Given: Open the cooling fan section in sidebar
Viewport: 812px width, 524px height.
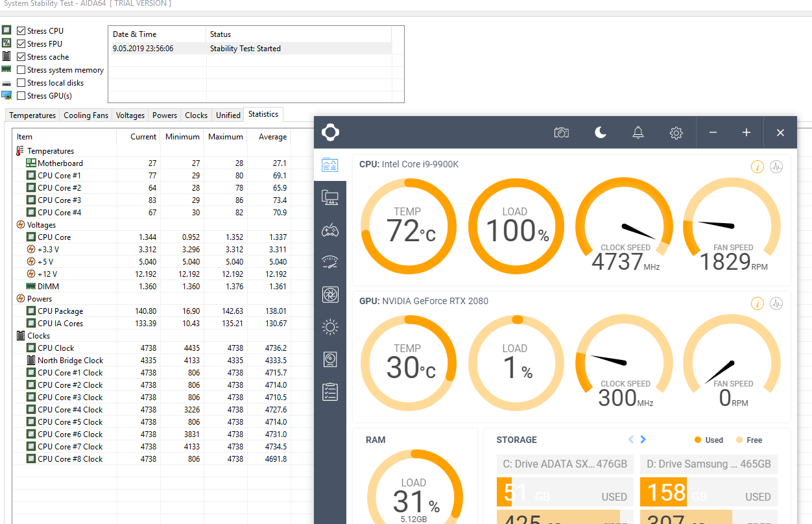Looking at the screenshot, I should [x=330, y=295].
